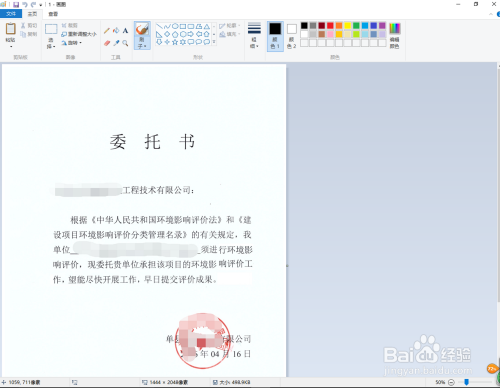The image size is (500, 388).
Task: Pick the red color swatch
Action: tap(330, 26)
